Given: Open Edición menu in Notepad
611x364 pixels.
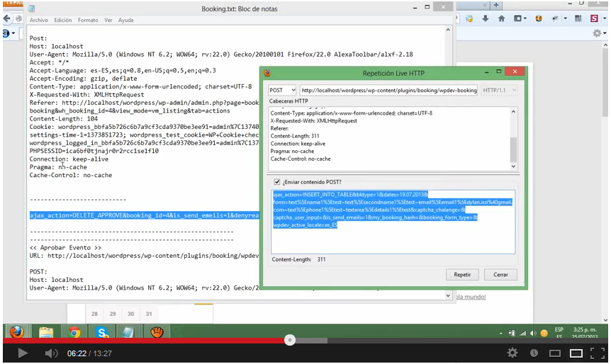Looking at the screenshot, I should click(63, 20).
